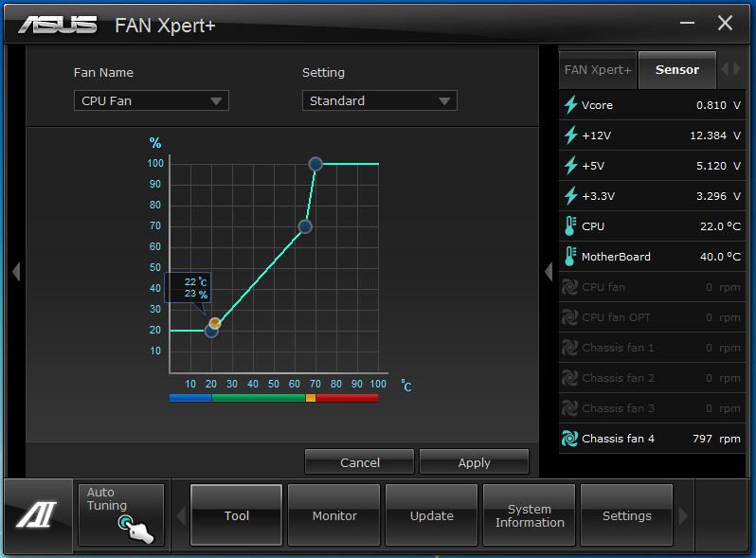Click the Chassis fan 3 icon
Screen dimensions: 756x558
click(x=570, y=408)
